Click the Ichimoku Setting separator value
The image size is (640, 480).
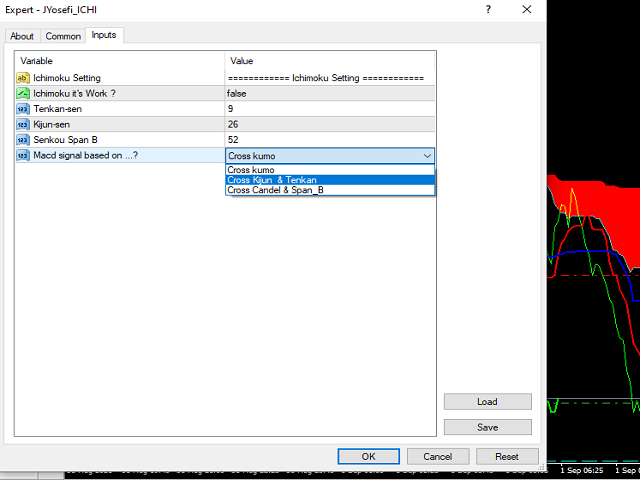tap(330, 78)
